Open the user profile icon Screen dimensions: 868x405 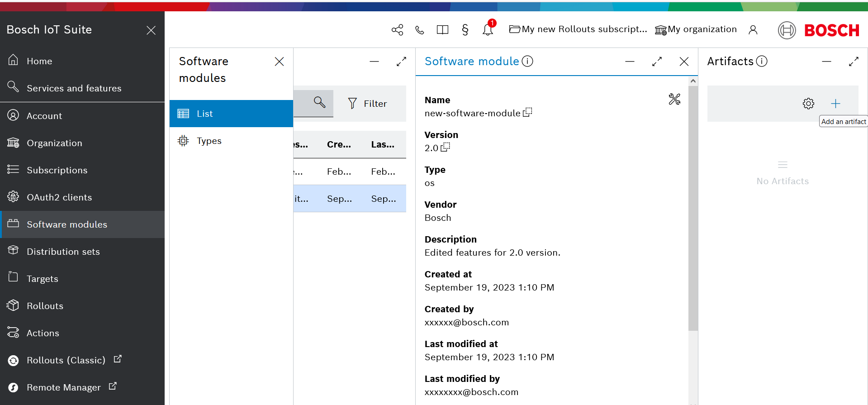(x=753, y=30)
